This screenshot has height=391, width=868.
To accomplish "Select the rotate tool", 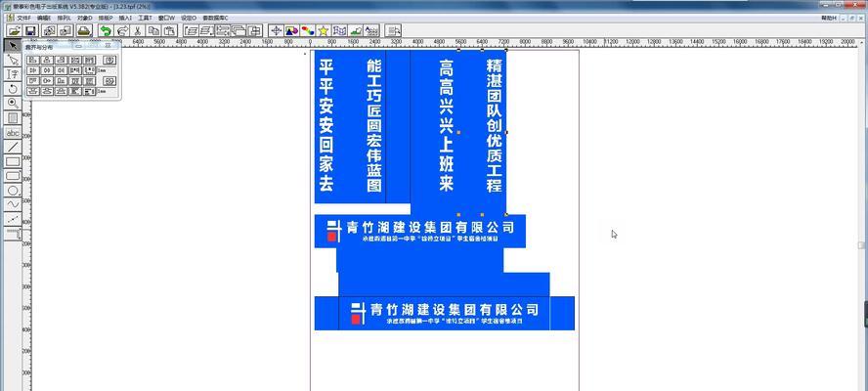I will (12, 89).
